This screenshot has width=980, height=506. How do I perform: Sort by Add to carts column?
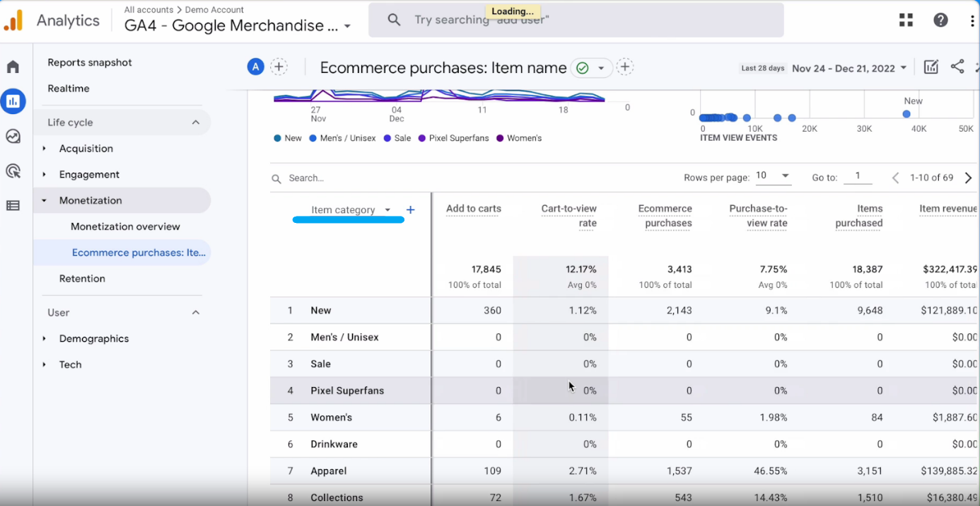[474, 209]
